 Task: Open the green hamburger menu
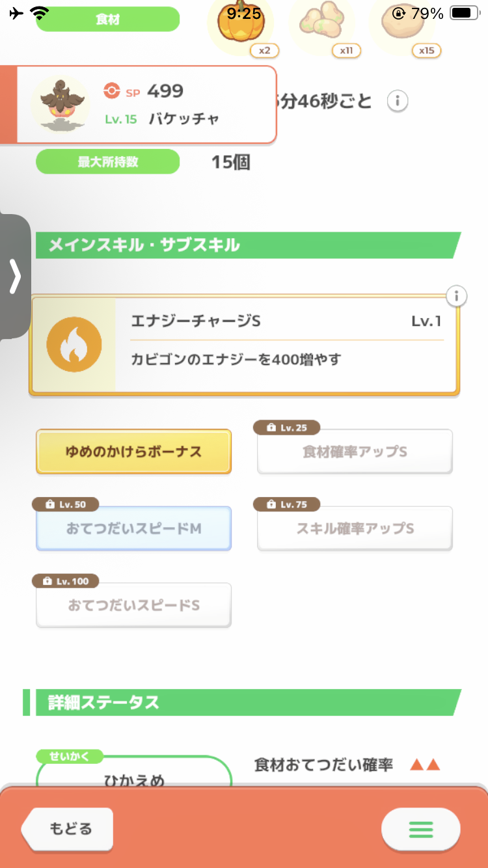pyautogui.click(x=420, y=829)
